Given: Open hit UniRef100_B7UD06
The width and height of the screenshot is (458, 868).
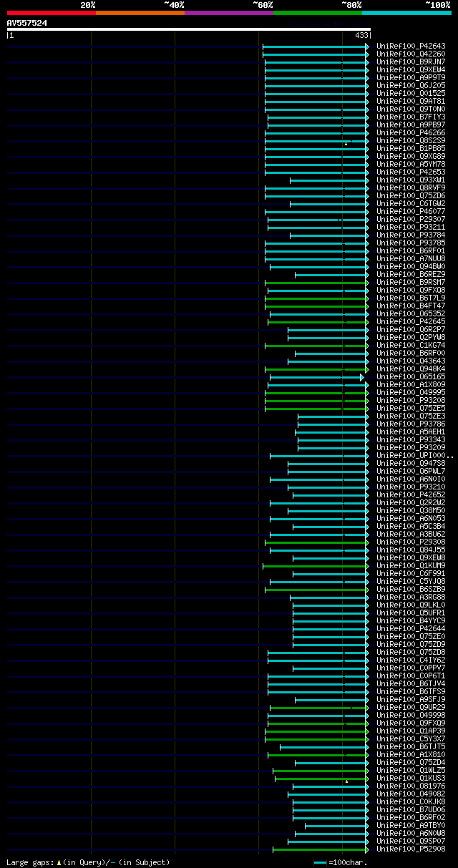Looking at the screenshot, I should pyautogui.click(x=411, y=809).
